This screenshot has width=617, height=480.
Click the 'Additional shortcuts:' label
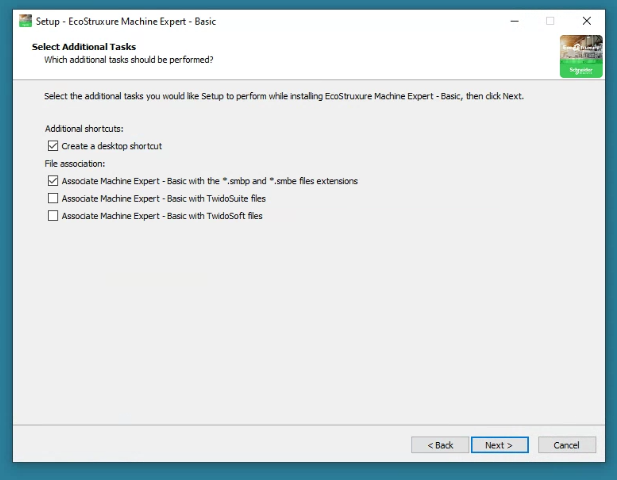point(84,129)
